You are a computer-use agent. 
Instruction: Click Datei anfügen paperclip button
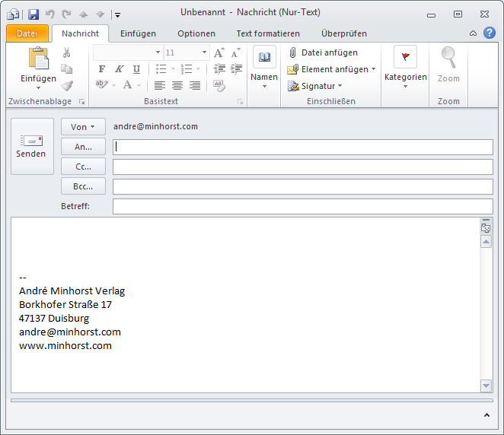coord(324,52)
